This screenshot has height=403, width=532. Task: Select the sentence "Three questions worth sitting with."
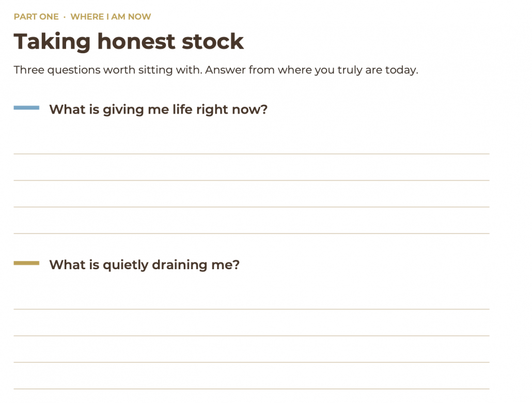108,70
